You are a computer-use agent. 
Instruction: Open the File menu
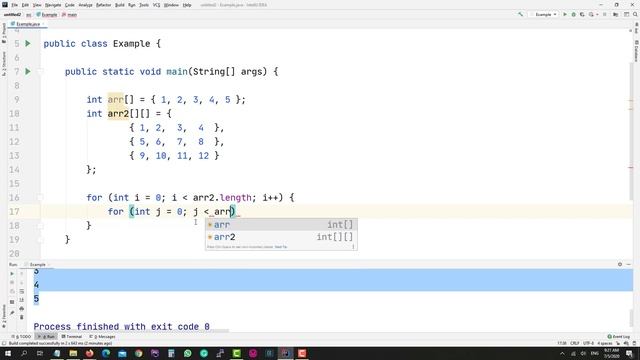pos(14,5)
